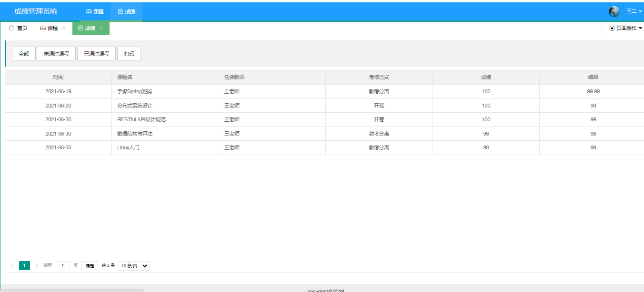Go to the next page arrow

(37, 266)
